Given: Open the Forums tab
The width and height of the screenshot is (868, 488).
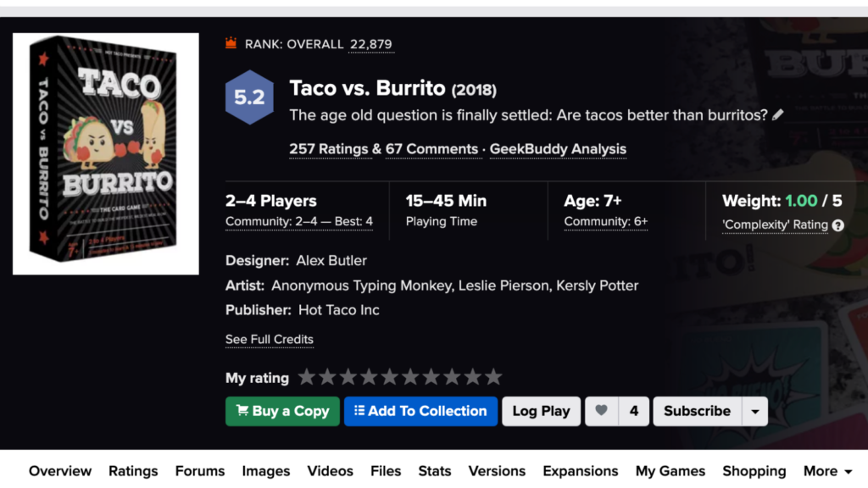Looking at the screenshot, I should point(200,471).
